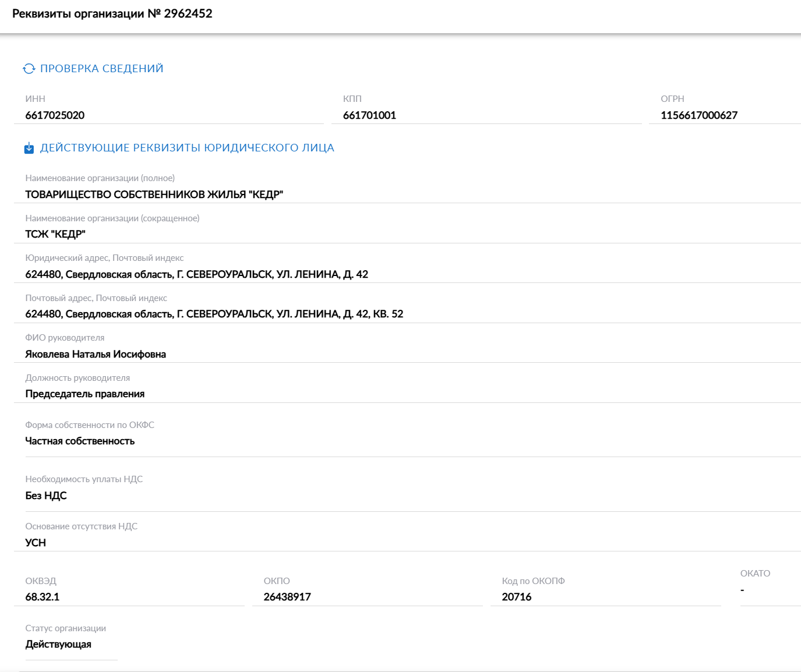Click the refresh icon beside Проверка сведений
The height and width of the screenshot is (672, 801).
pyautogui.click(x=29, y=69)
